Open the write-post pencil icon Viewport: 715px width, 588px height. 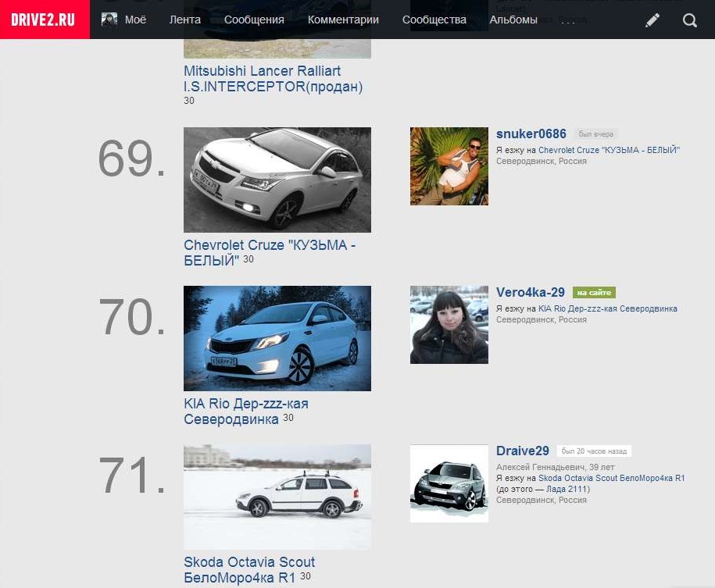pos(652,20)
